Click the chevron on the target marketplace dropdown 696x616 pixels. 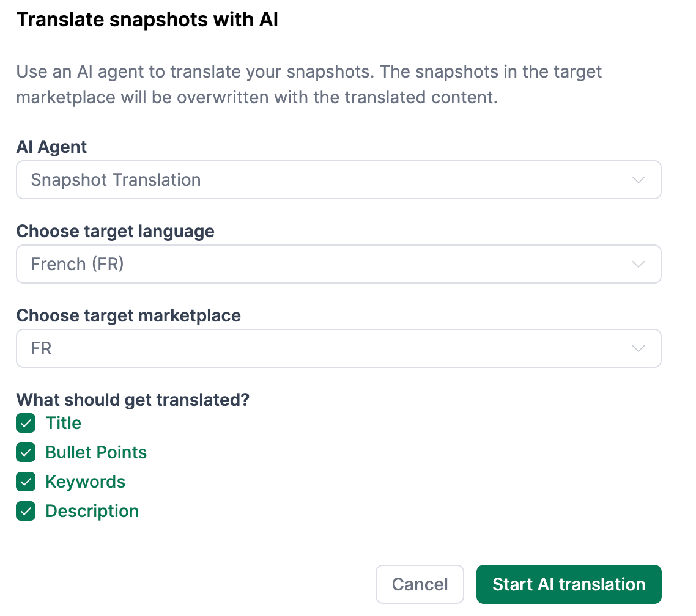[x=638, y=348]
